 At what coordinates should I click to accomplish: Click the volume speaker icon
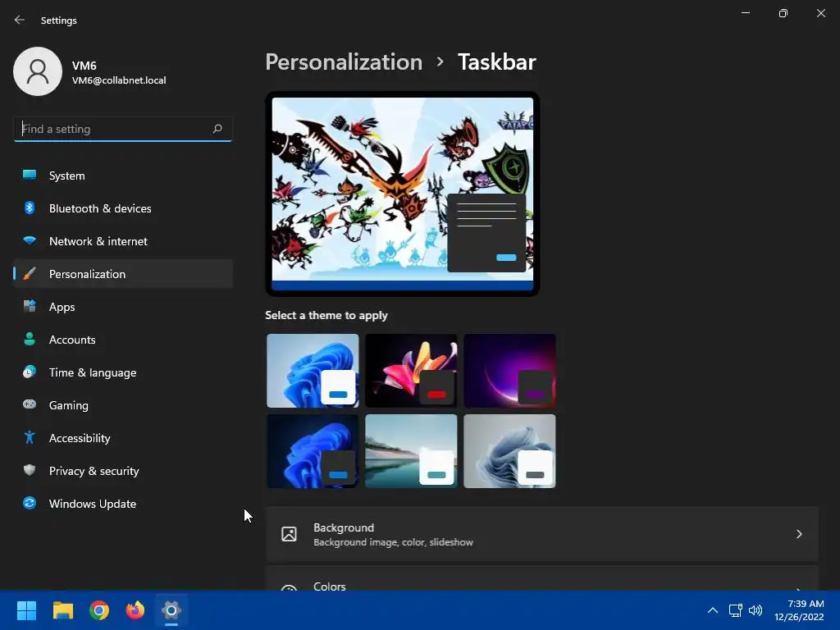[x=756, y=610]
